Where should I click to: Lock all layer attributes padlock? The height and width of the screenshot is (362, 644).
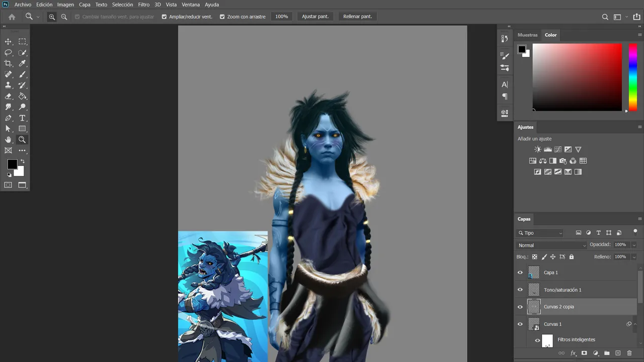coord(572,257)
